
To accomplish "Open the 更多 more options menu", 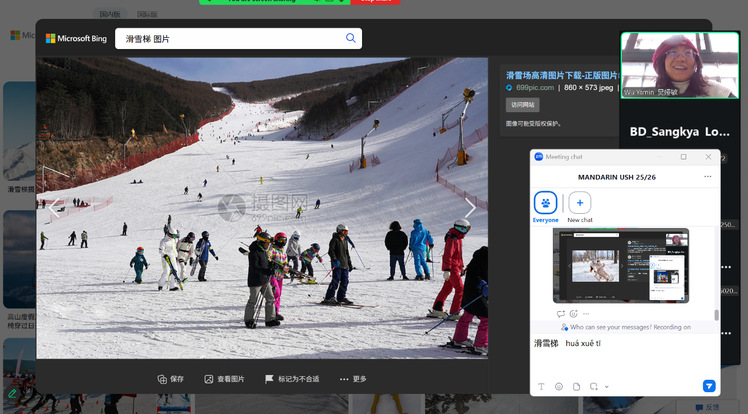I will [353, 379].
